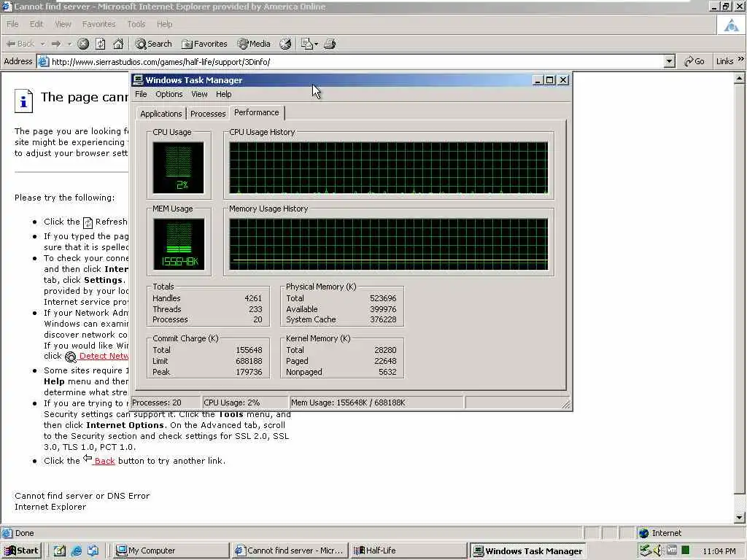The image size is (747, 560).
Task: Click the Home icon in IE toolbar
Action: (x=118, y=44)
